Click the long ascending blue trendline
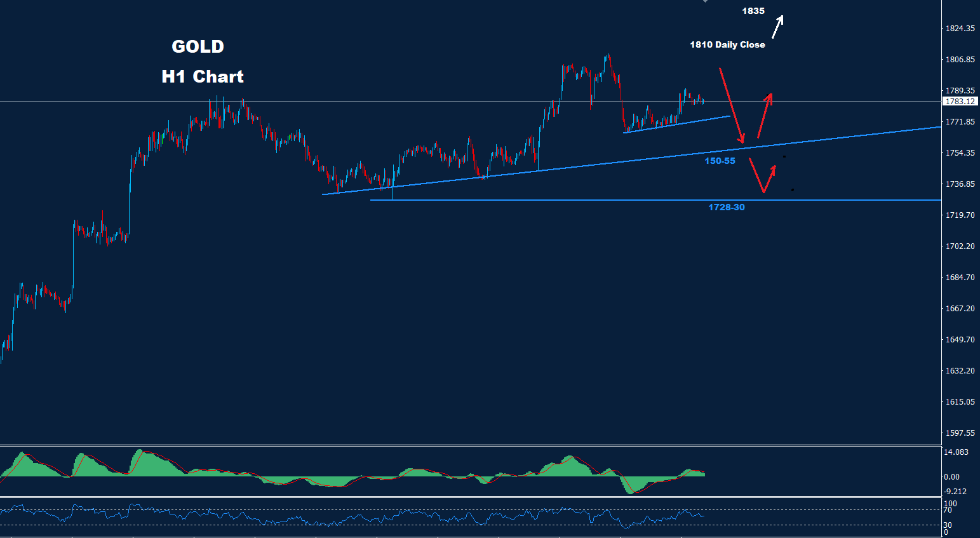 tap(635, 159)
